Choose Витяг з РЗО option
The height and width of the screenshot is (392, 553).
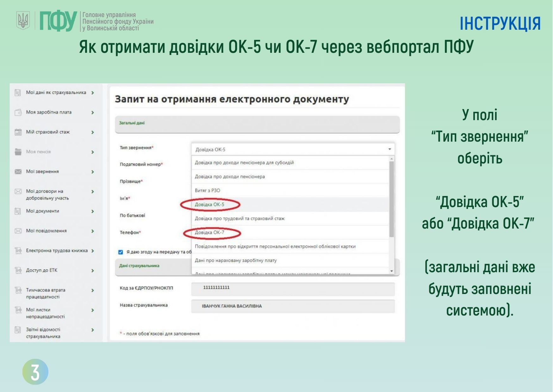[208, 190]
